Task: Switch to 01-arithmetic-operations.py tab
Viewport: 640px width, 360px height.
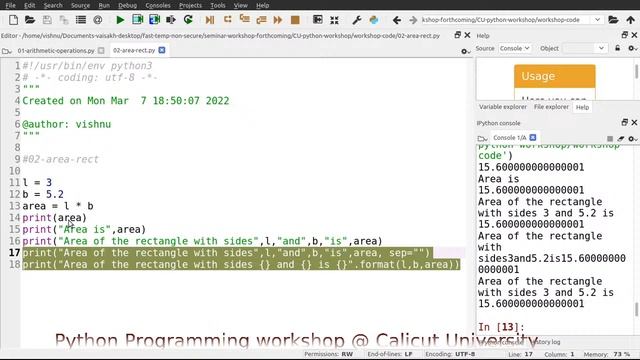Action: coord(56,51)
